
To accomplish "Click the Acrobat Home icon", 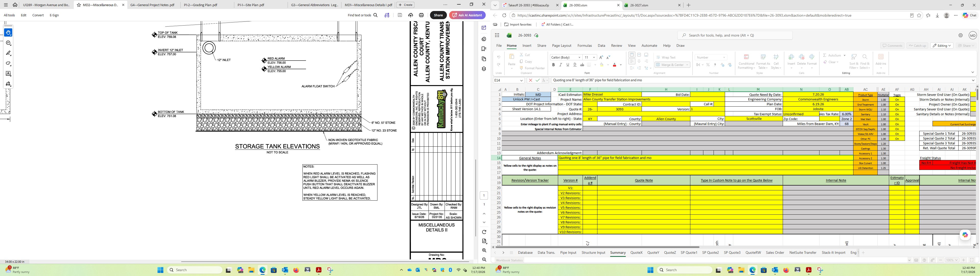I will pos(15,5).
